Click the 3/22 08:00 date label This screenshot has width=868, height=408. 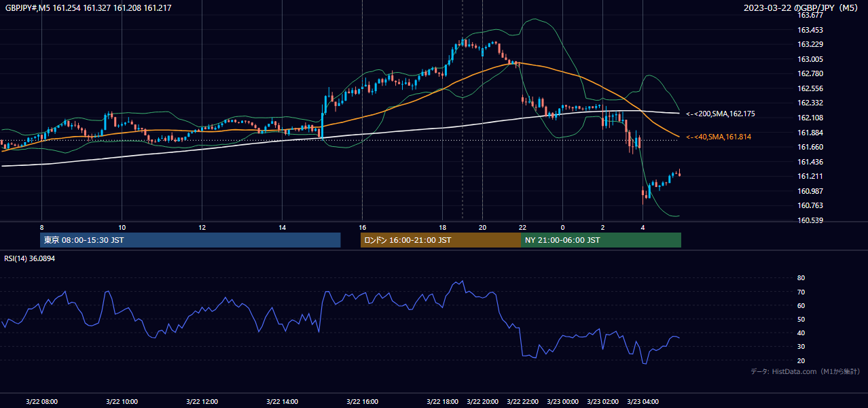(x=41, y=401)
